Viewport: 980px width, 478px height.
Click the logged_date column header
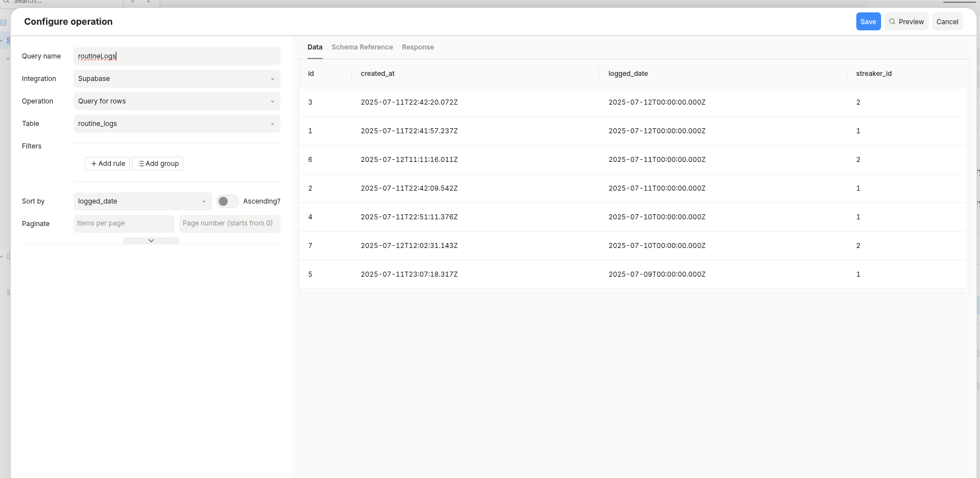point(628,74)
